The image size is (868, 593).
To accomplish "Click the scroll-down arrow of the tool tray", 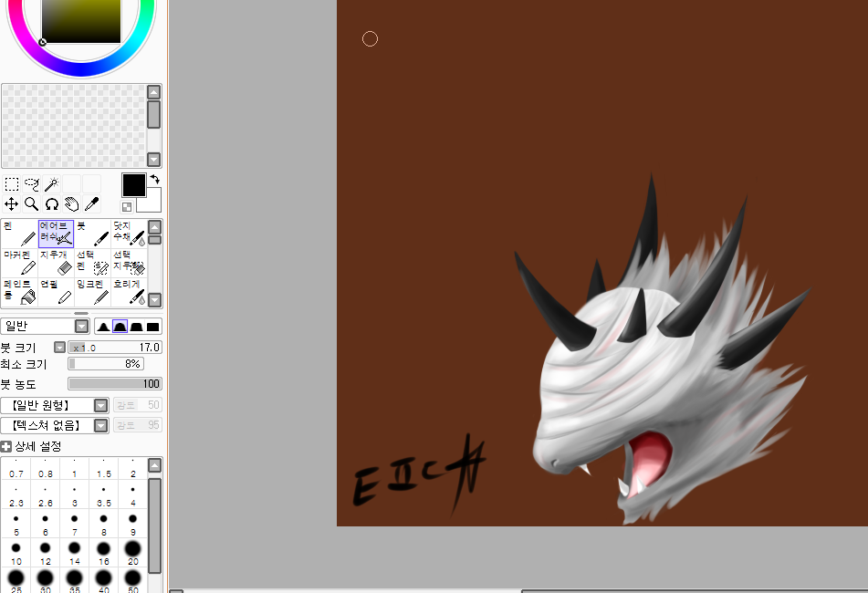I will (x=155, y=300).
